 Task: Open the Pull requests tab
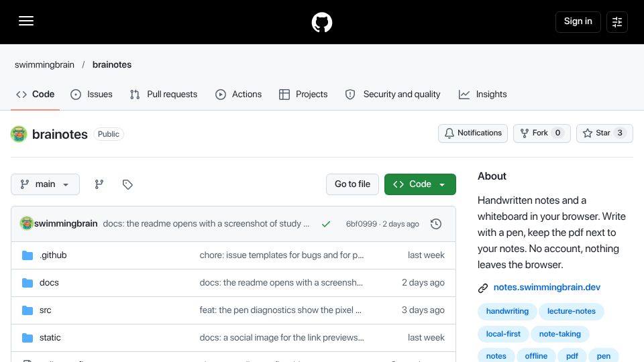164,95
